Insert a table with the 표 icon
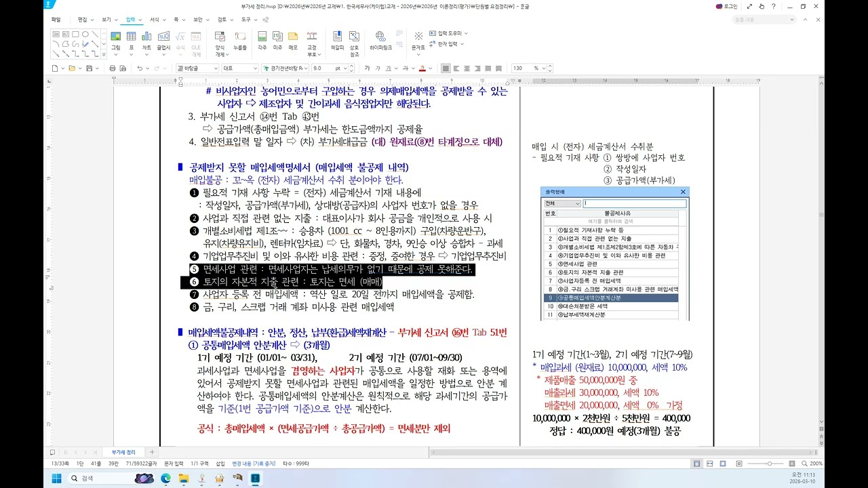The image size is (868, 488). tap(131, 41)
